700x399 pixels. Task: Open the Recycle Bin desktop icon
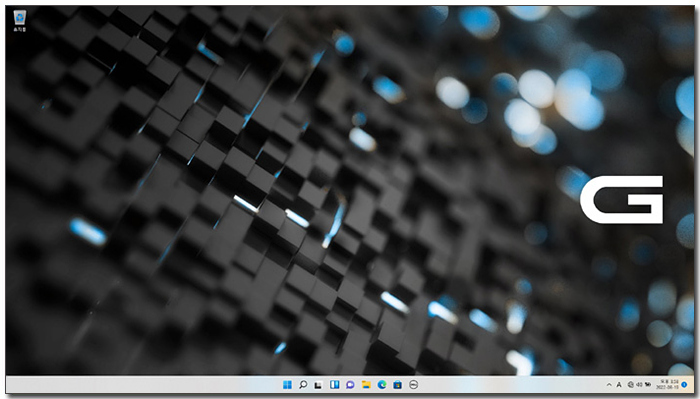point(20,21)
